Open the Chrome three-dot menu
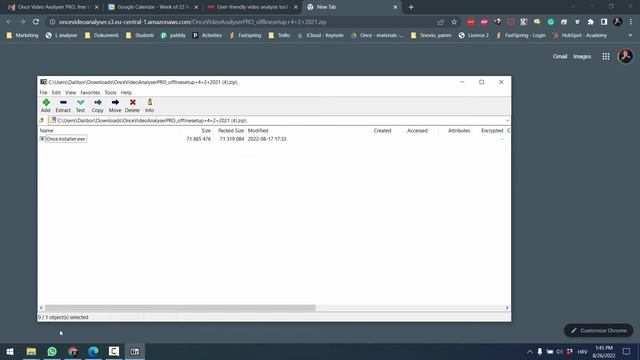Screen dimensions: 640x360 (x=631, y=22)
